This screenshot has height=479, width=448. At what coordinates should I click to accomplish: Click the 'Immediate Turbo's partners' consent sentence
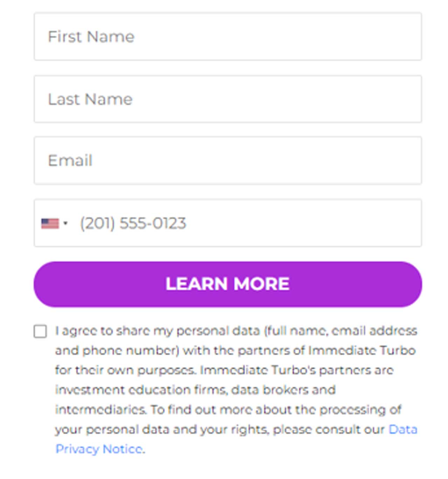pos(297,370)
